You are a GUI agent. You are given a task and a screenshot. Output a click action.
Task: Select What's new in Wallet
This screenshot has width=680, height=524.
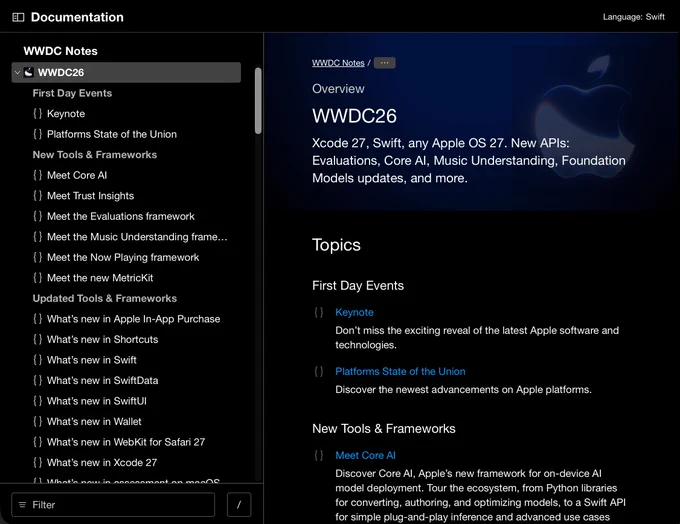click(x=94, y=421)
